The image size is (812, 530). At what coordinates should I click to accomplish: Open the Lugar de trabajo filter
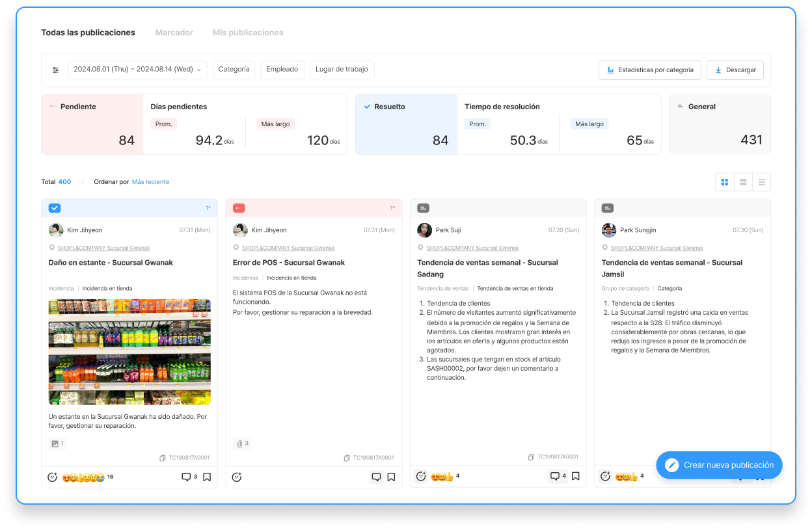[x=342, y=70]
